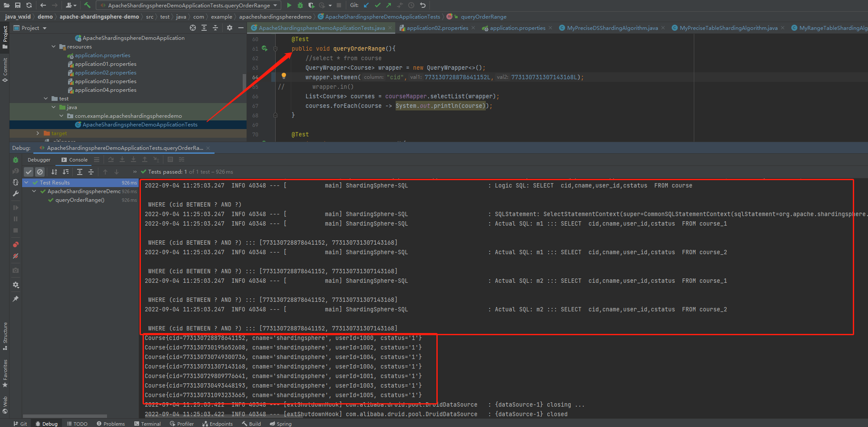Viewport: 868px width, 427px height.
Task: Run the test with the green play icon
Action: (x=289, y=5)
